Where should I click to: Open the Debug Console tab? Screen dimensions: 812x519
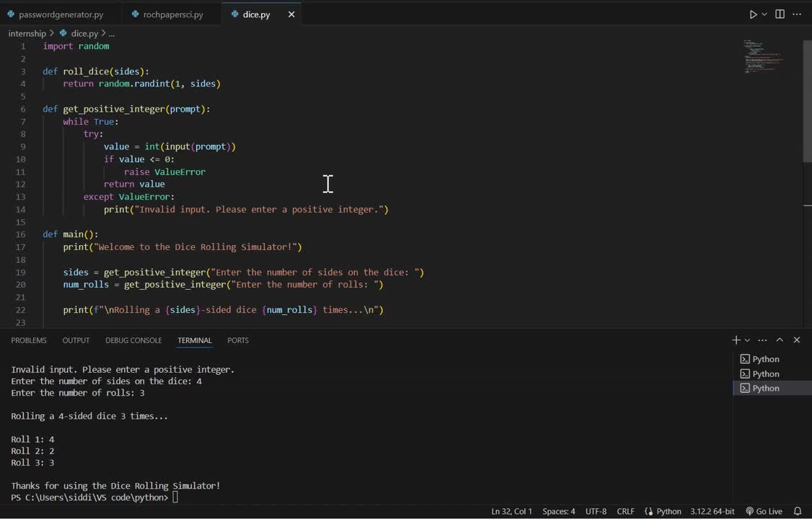[x=133, y=340]
